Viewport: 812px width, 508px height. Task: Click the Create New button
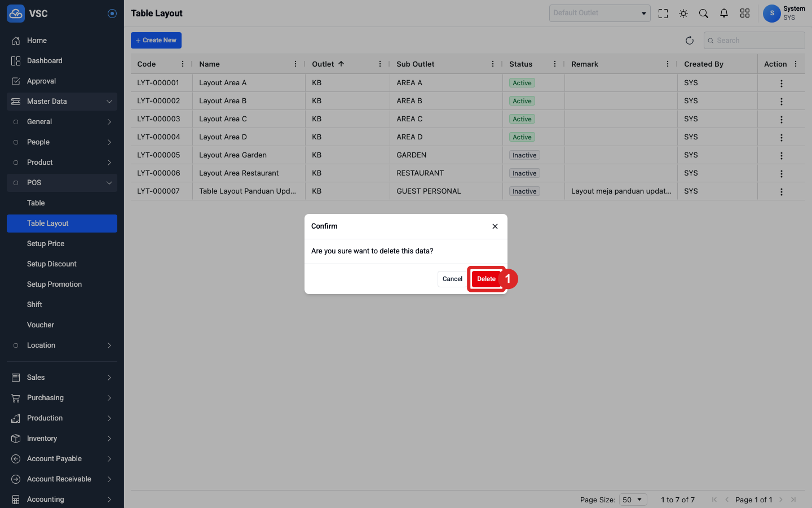point(156,40)
